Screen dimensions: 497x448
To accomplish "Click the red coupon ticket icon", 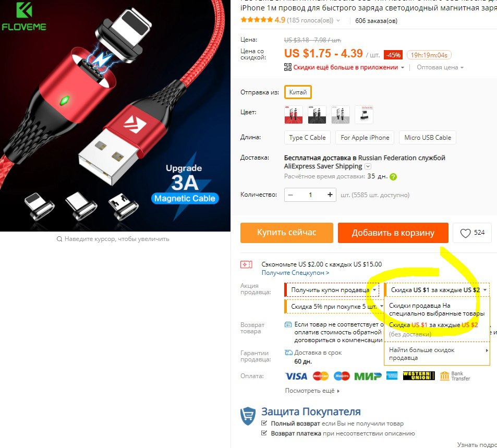I will tap(246, 264).
